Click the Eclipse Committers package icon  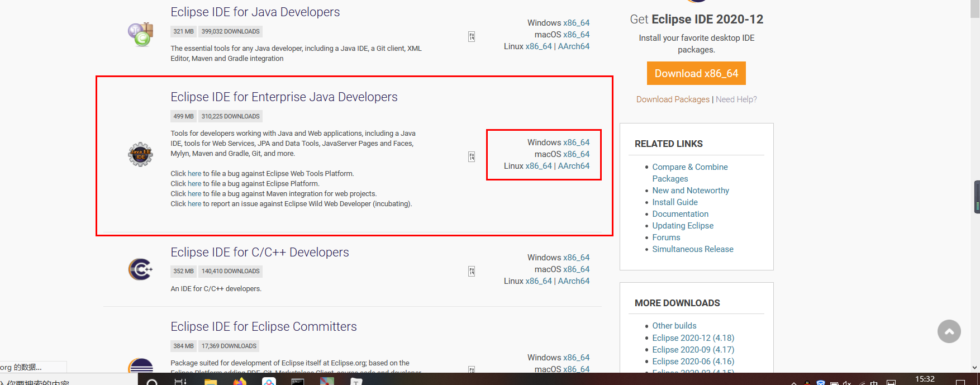tap(140, 366)
